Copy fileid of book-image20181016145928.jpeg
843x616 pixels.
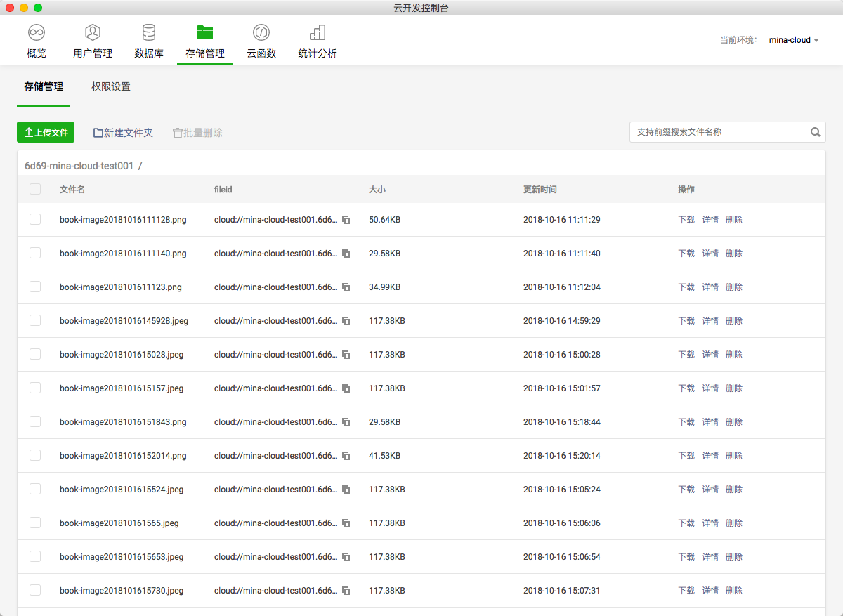[346, 321]
